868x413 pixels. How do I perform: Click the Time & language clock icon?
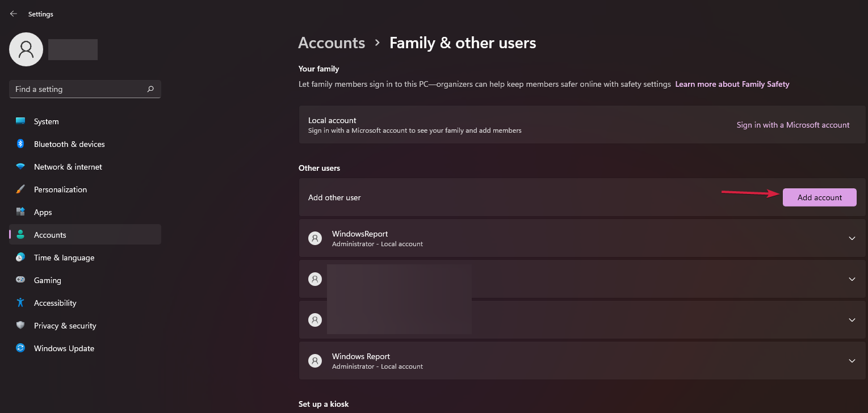[20, 258]
